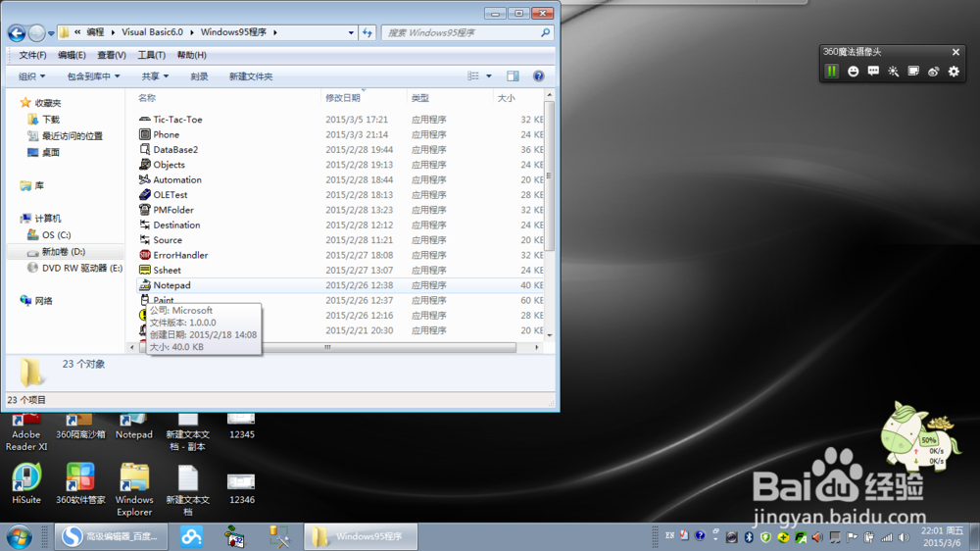Pause 360 Magic Camera with green button
The width and height of the screenshot is (980, 551).
(x=831, y=72)
